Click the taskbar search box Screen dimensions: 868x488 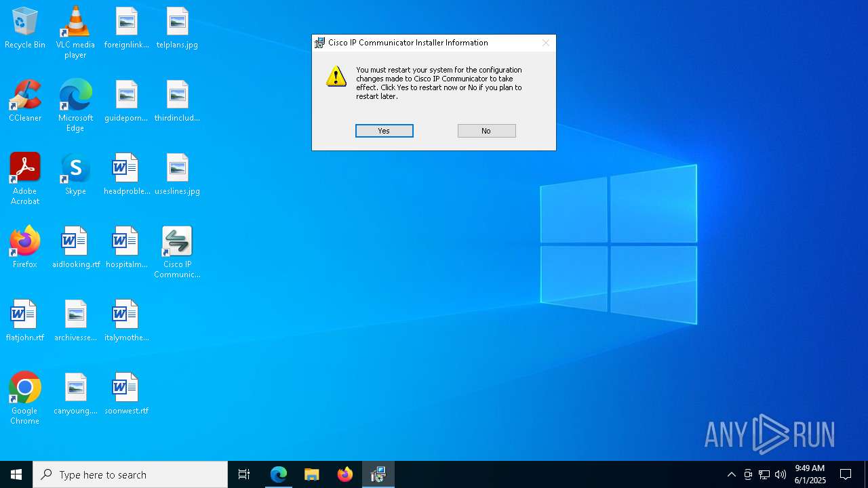point(130,474)
